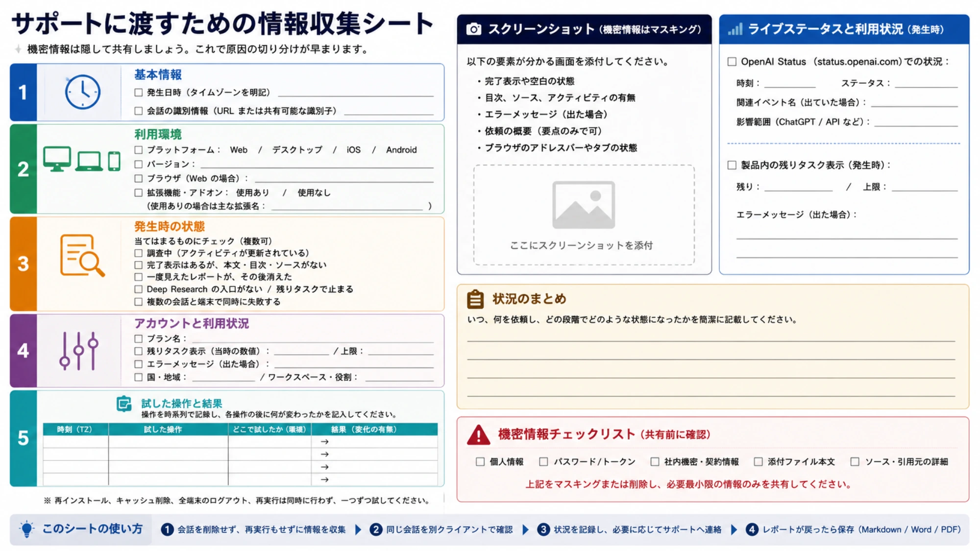Click the icon beside 試した操作と結果 heading

(124, 404)
